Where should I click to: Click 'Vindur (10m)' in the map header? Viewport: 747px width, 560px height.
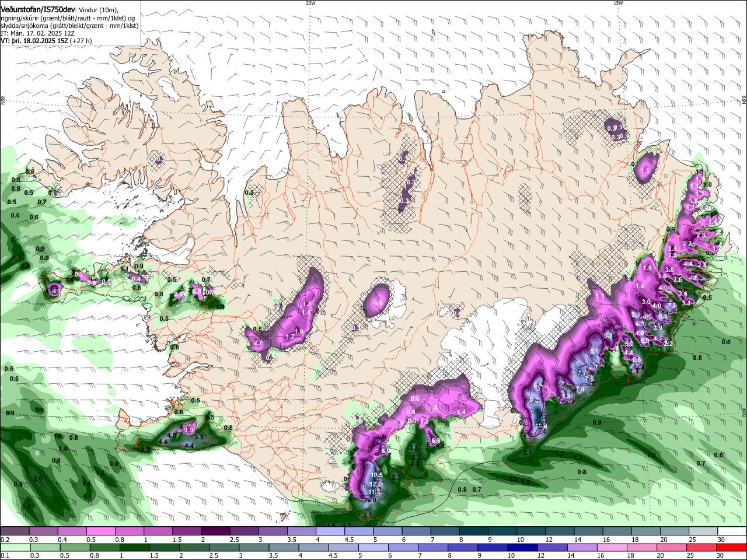pyautogui.click(x=98, y=10)
